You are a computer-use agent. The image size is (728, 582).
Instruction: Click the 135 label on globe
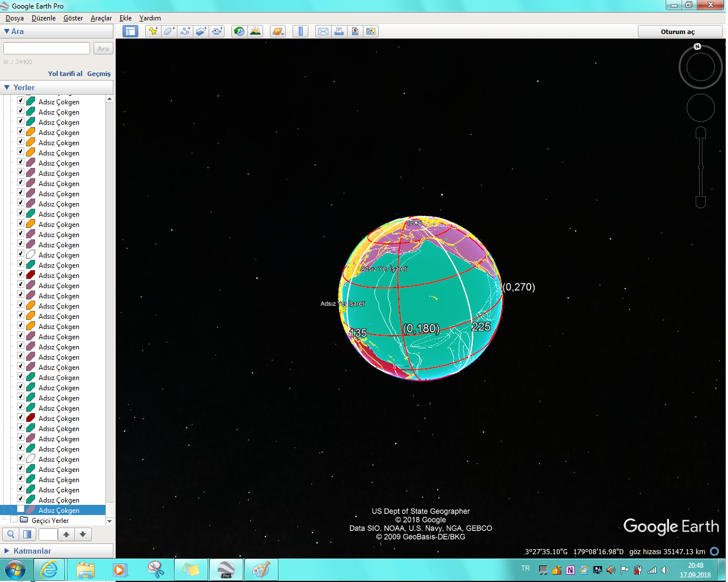coord(358,333)
